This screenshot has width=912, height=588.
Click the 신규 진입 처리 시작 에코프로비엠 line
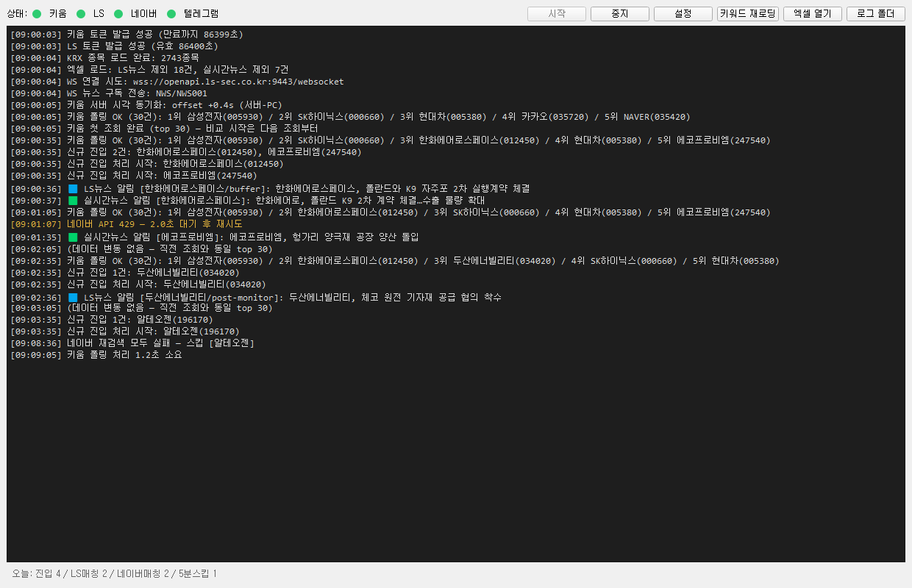(134, 176)
